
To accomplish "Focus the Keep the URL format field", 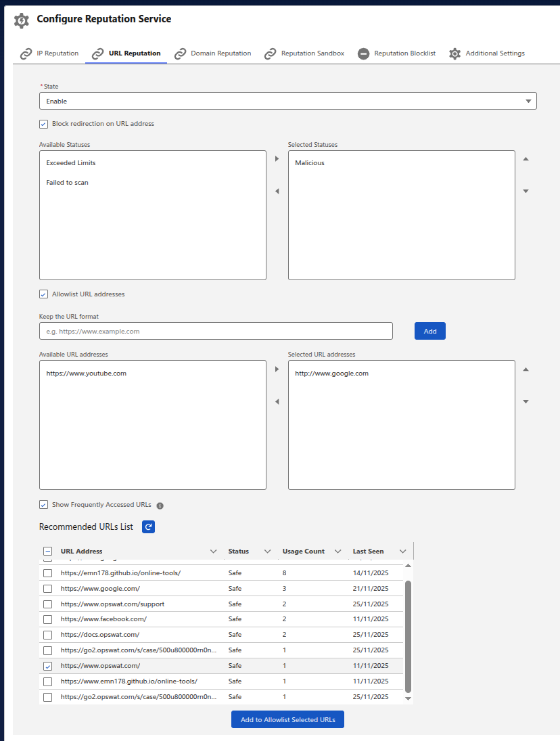I will [216, 331].
